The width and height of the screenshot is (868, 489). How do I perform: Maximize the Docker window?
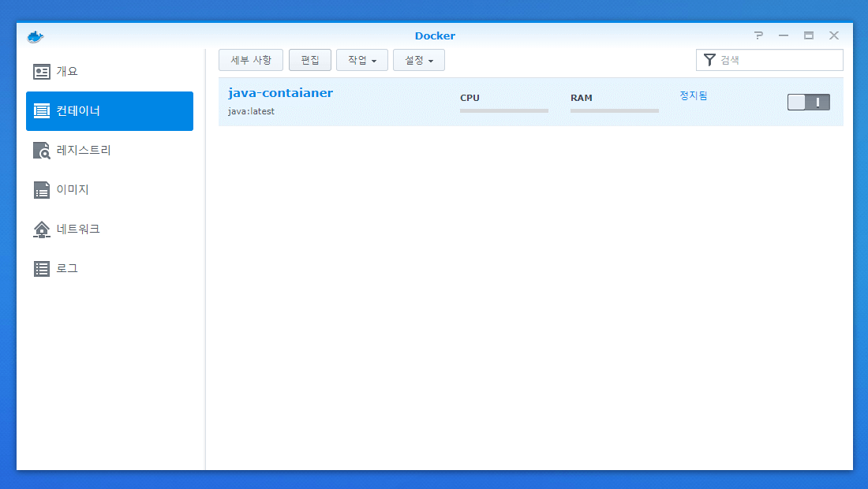tap(809, 35)
